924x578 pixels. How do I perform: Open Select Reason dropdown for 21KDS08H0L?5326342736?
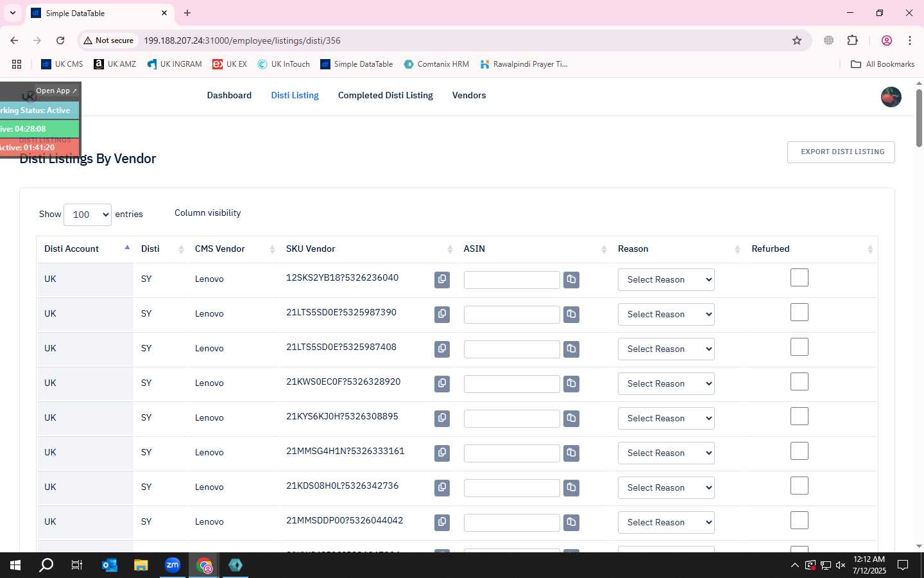tap(666, 487)
